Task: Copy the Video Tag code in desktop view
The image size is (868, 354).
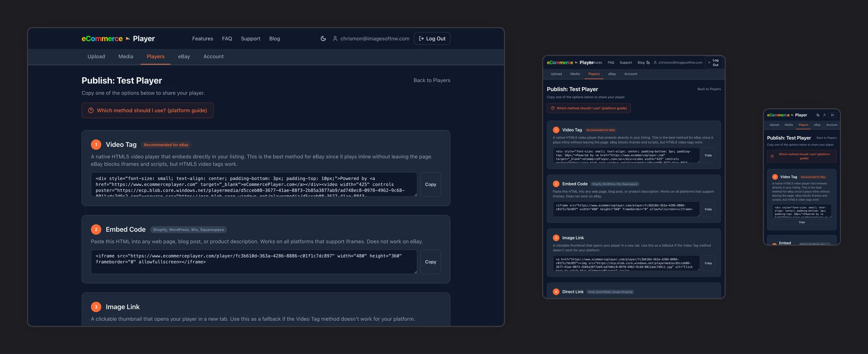Action: 430,184
